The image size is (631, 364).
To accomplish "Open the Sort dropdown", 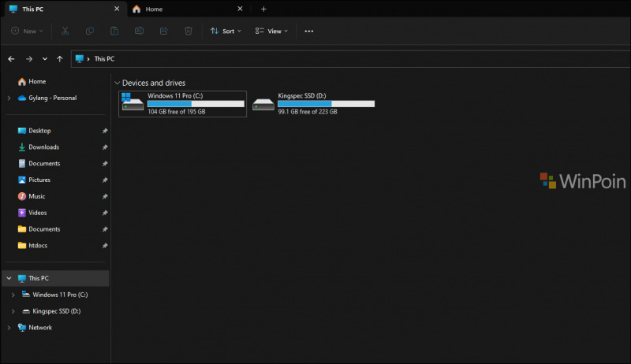I will pyautogui.click(x=226, y=31).
